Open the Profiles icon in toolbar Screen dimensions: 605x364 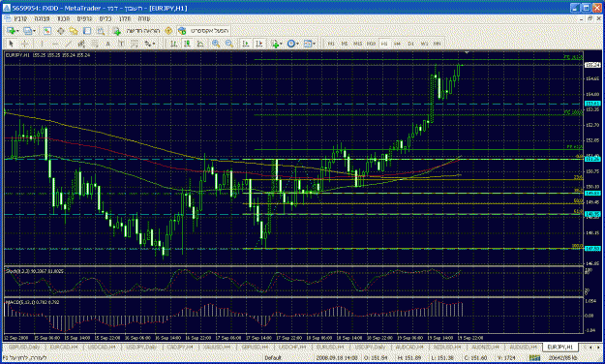click(27, 30)
